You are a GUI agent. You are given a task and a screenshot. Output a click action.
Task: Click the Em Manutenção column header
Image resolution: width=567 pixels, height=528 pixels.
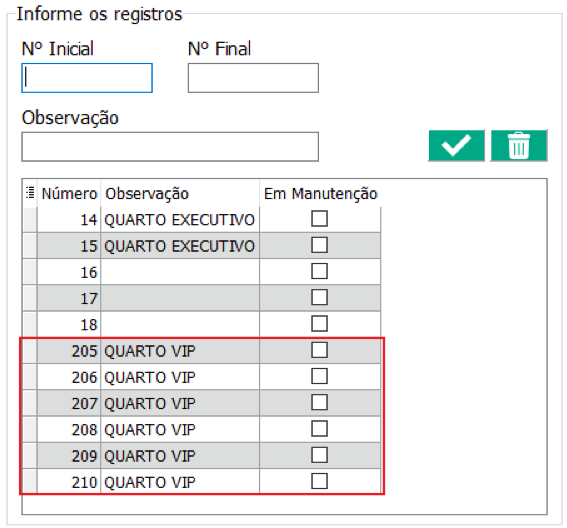[320, 193]
